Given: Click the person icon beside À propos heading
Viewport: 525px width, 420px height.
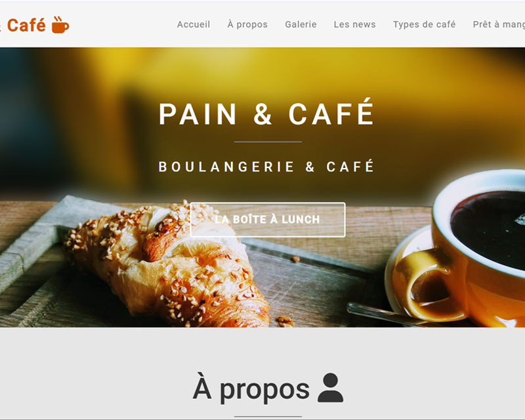Looking at the screenshot, I should (330, 387).
